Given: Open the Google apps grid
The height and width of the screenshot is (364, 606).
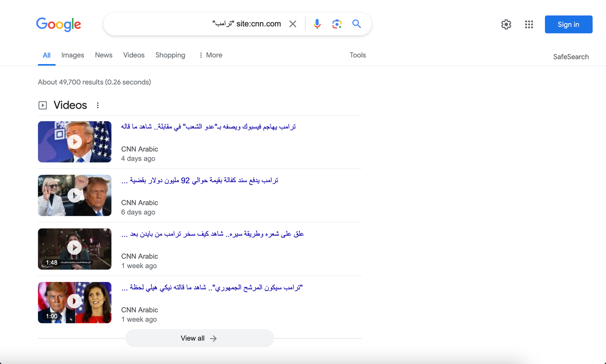Looking at the screenshot, I should pos(529,25).
